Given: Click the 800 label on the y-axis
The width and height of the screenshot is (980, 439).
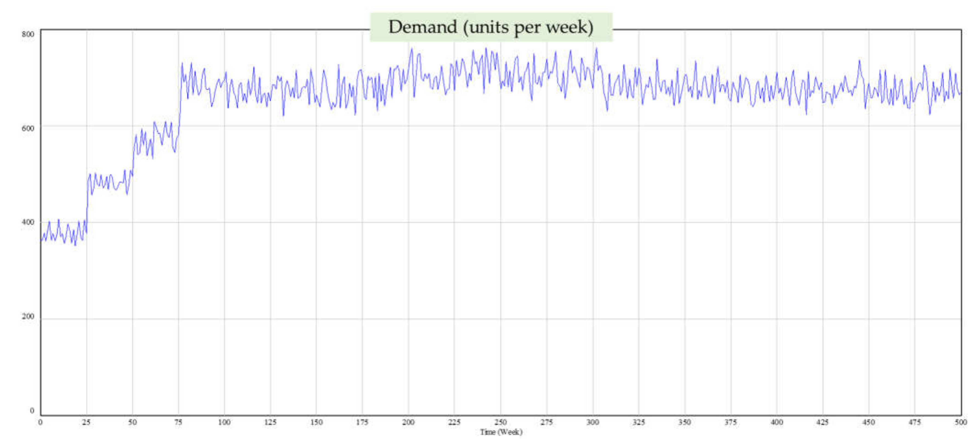Looking at the screenshot, I should (28, 34).
